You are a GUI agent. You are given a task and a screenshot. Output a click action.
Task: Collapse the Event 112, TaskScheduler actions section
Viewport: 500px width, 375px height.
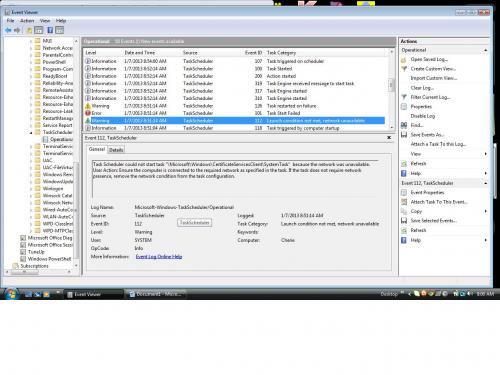click(486, 183)
